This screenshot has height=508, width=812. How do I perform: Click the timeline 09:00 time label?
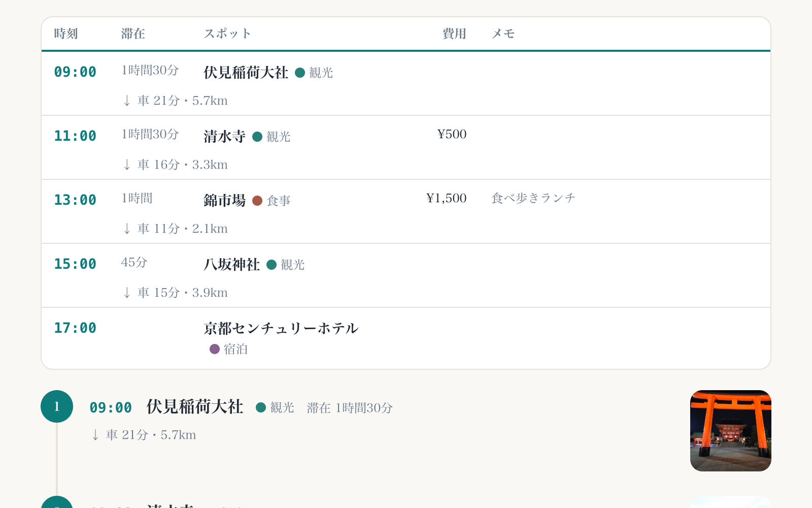click(111, 408)
